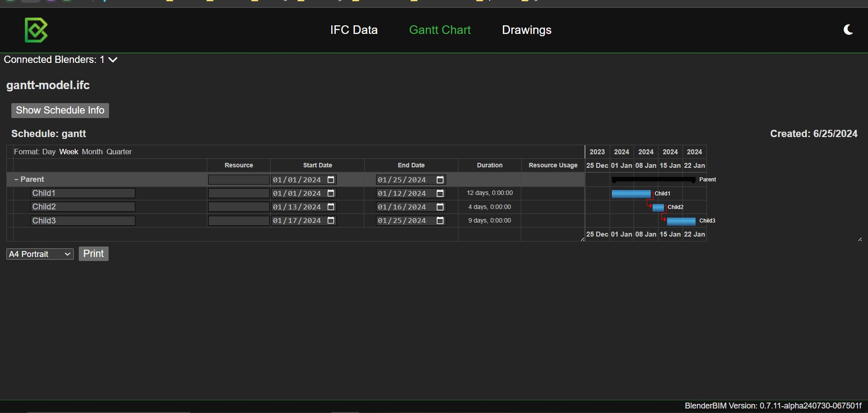Image resolution: width=868 pixels, height=413 pixels.
Task: Click the Child1 resource field
Action: point(238,193)
